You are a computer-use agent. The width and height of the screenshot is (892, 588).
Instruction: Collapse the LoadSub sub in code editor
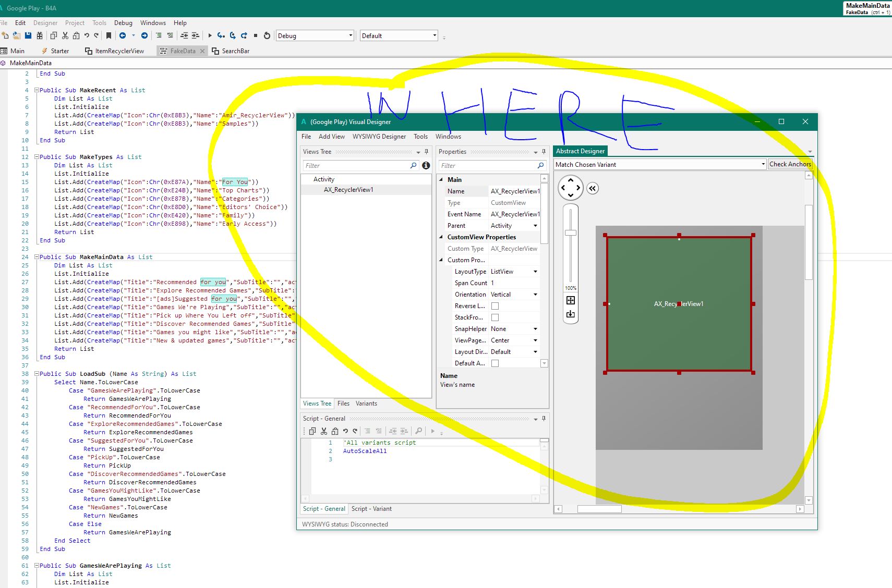coord(37,374)
